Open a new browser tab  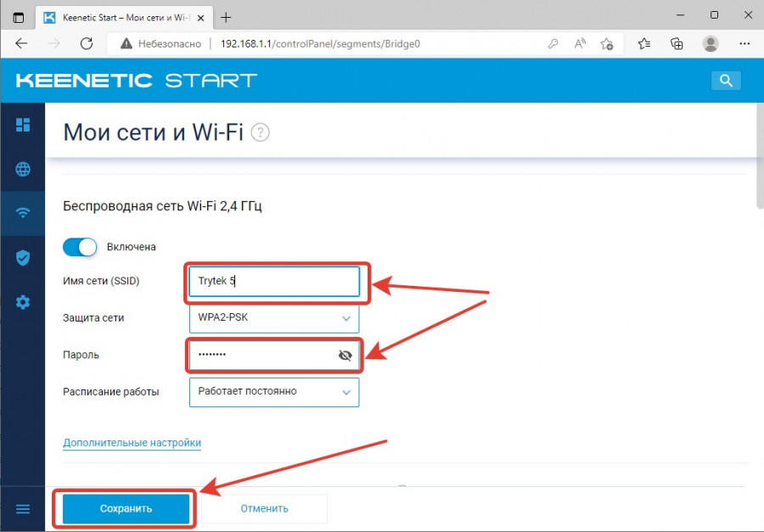click(226, 17)
